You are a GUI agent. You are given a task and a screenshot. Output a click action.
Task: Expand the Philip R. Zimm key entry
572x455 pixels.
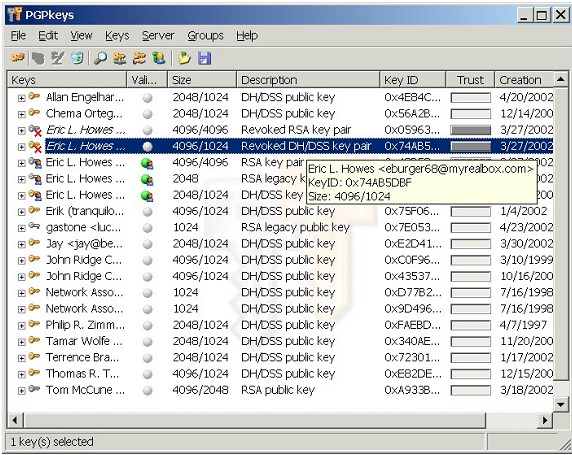22,325
